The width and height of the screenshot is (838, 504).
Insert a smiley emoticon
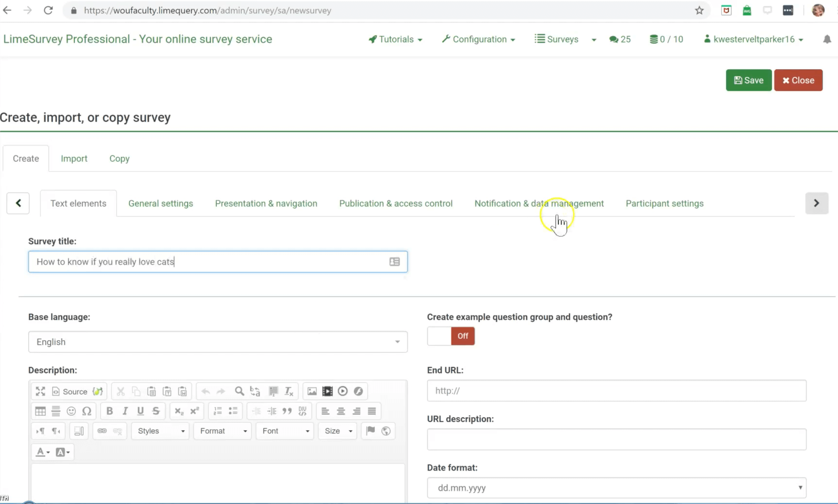pyautogui.click(x=71, y=411)
